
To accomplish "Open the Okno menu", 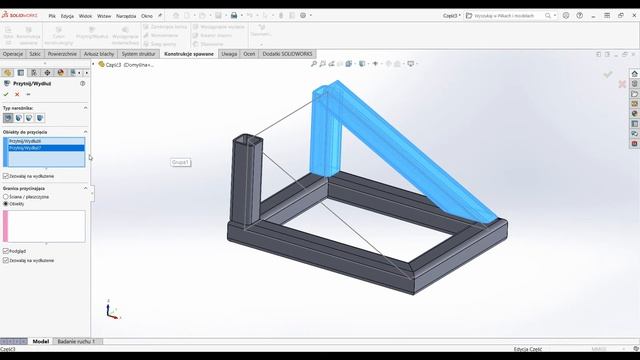I will coord(147,16).
